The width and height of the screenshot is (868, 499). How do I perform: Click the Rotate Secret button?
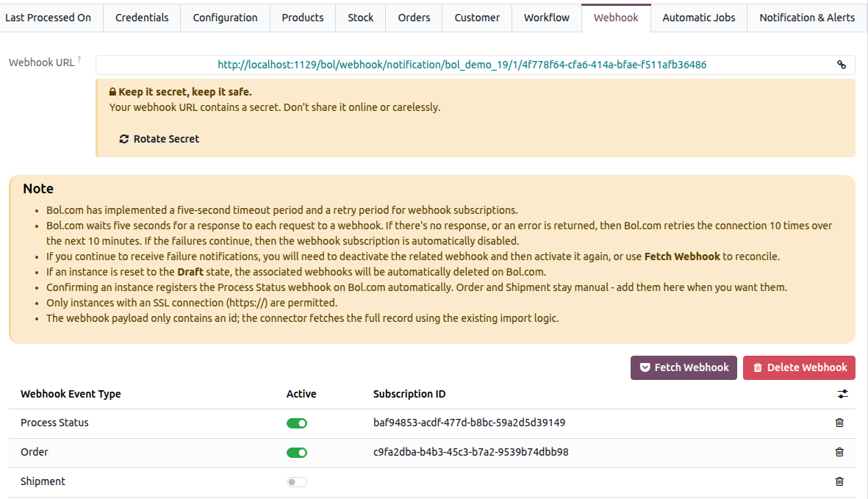tap(159, 139)
